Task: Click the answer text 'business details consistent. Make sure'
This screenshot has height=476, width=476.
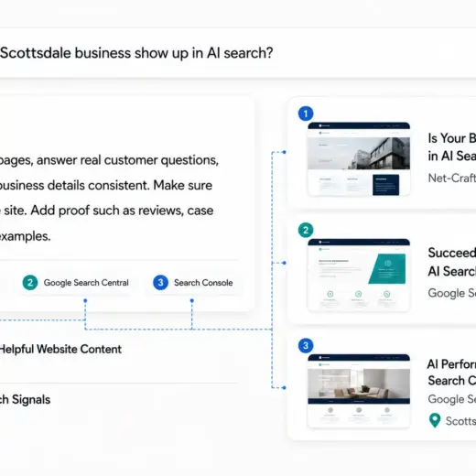Action: click(x=106, y=185)
